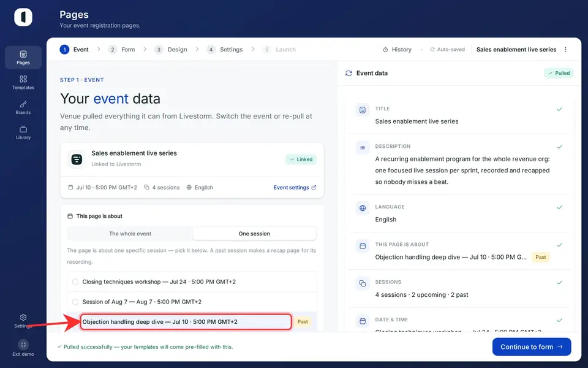The width and height of the screenshot is (588, 368).
Task: Click the chevron between Event and Form
Action: 99,49
